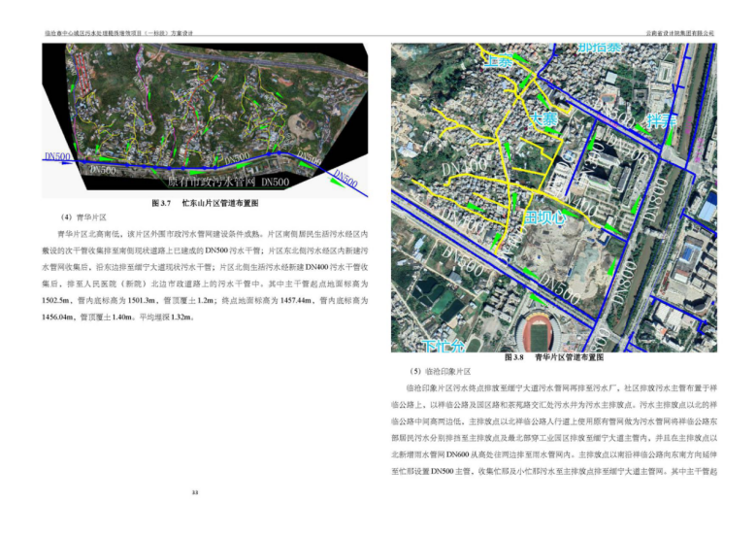The width and height of the screenshot is (756, 535).
Task: Click map label "原有市政污水管网 DN500"
Action: click(x=228, y=183)
